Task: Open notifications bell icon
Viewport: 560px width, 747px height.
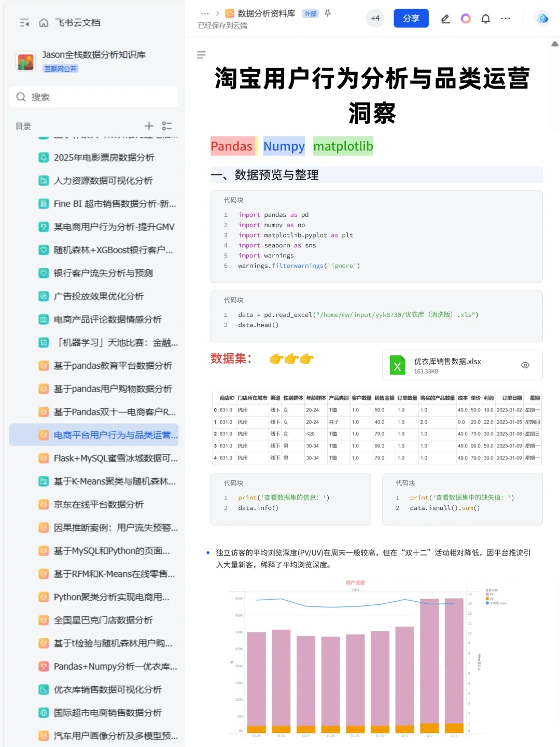Action: coord(486,19)
